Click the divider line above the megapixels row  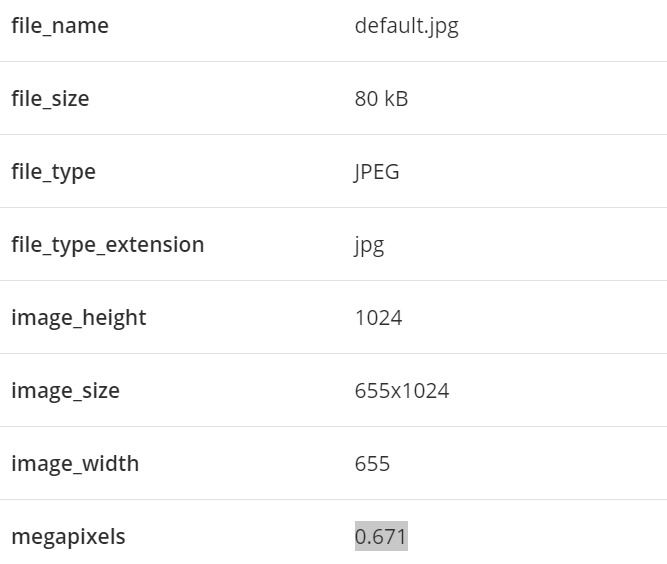pyautogui.click(x=333, y=500)
